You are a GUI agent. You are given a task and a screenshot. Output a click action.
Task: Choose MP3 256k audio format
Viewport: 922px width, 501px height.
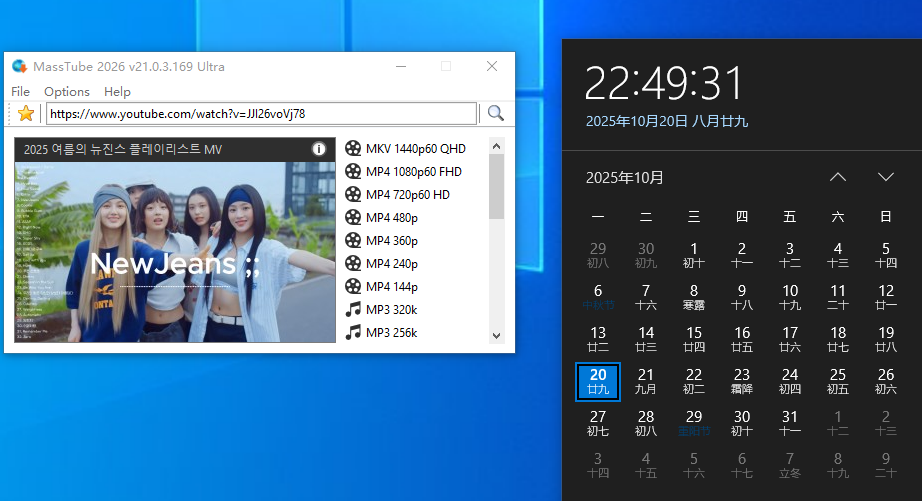click(391, 332)
